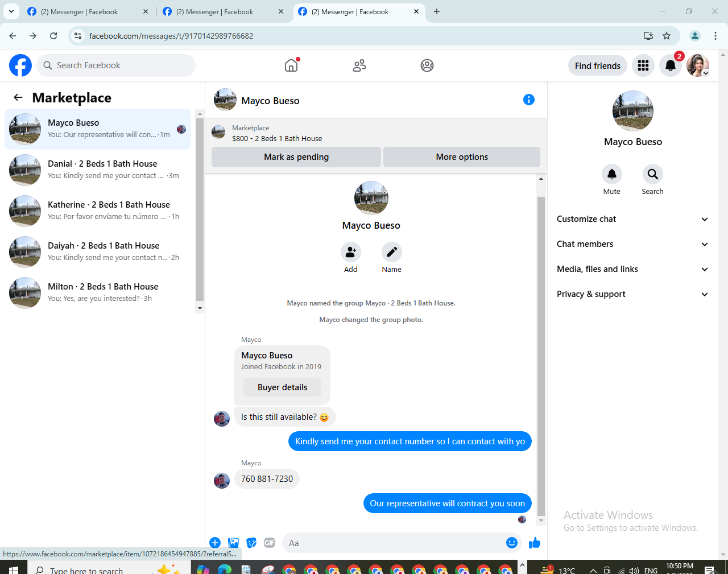Image resolution: width=728 pixels, height=574 pixels.
Task: Click the Search Facebook field
Action: (x=116, y=65)
